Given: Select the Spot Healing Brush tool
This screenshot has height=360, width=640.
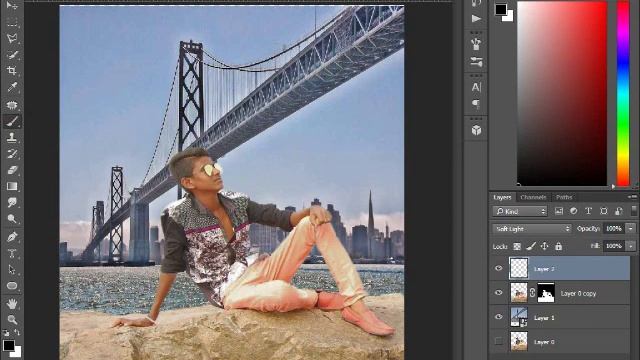Looking at the screenshot, I should coord(12,105).
